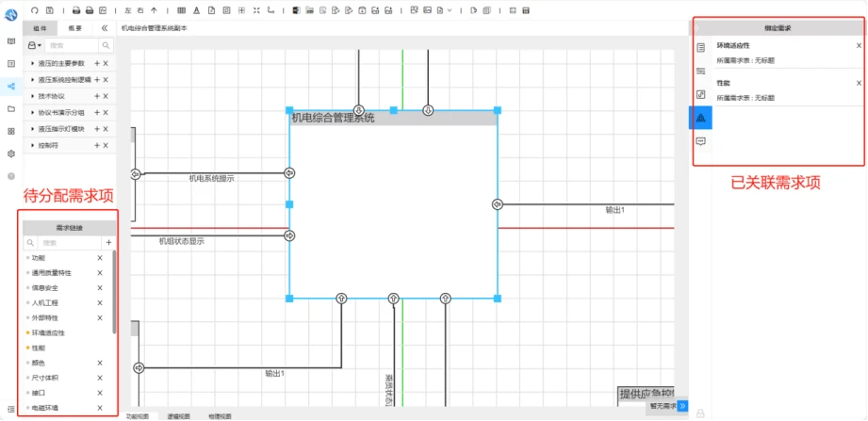Viewport: 868px width, 421px height.
Task: Select the 通用质量特性 requirement item
Action: [x=52, y=273]
